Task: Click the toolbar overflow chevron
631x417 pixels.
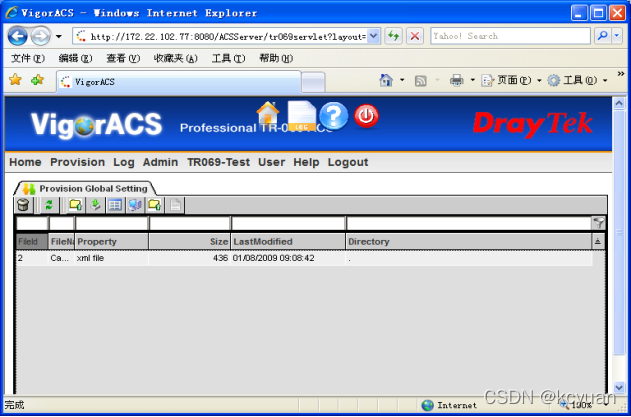Action: pos(621,74)
